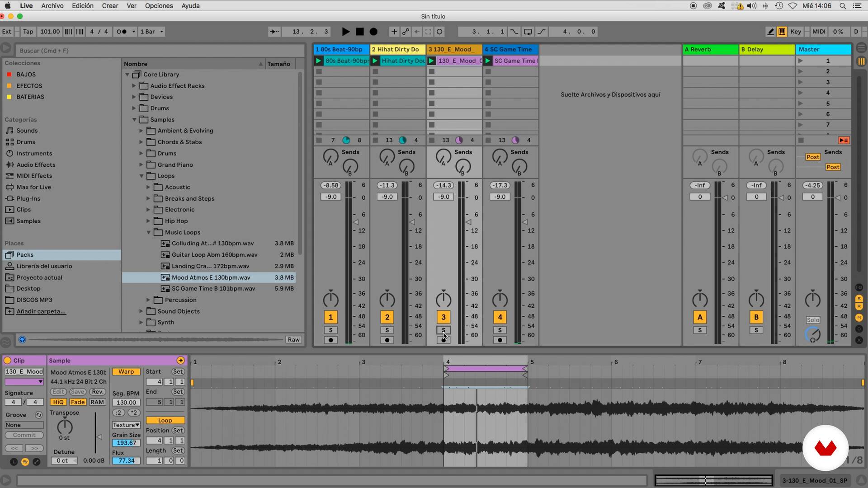This screenshot has width=868, height=488.
Task: Open the Crear menu
Action: (110, 6)
